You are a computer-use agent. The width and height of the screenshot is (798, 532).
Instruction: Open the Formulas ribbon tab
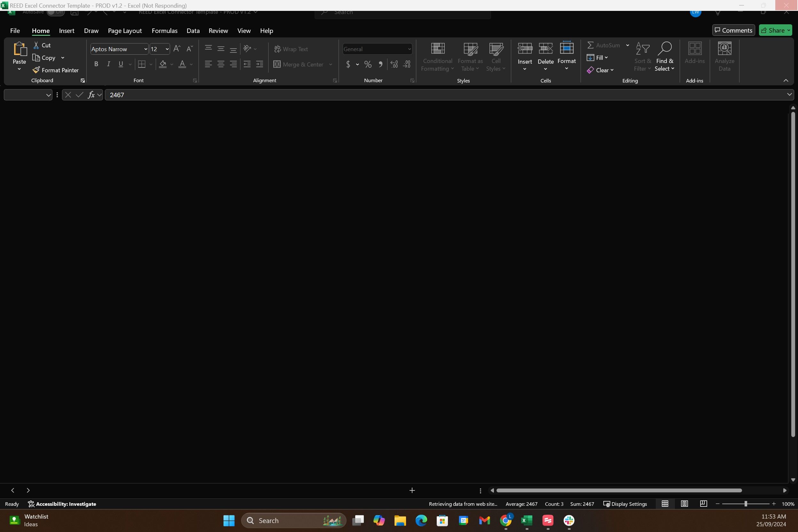tap(165, 31)
